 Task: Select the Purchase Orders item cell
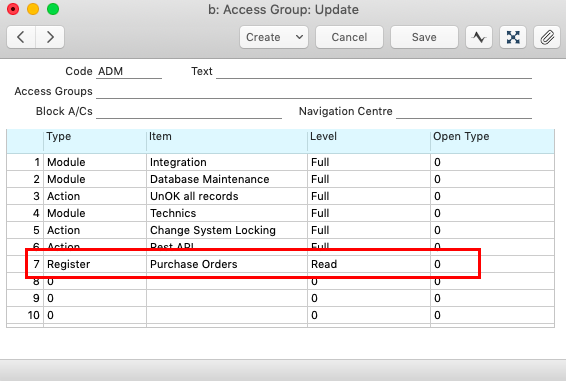227,264
